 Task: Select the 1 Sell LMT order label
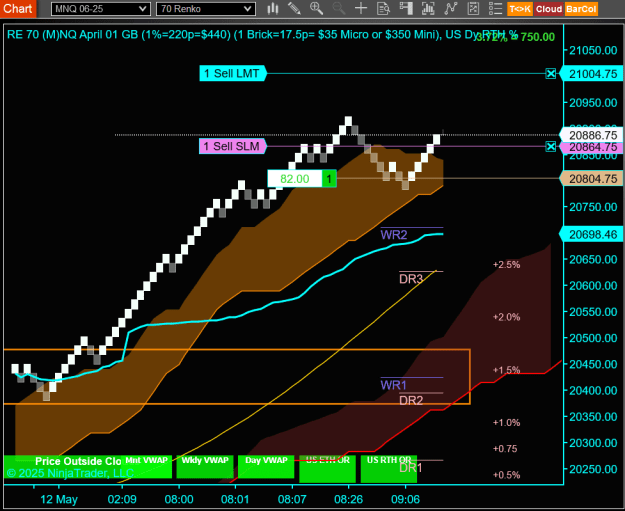click(x=233, y=73)
